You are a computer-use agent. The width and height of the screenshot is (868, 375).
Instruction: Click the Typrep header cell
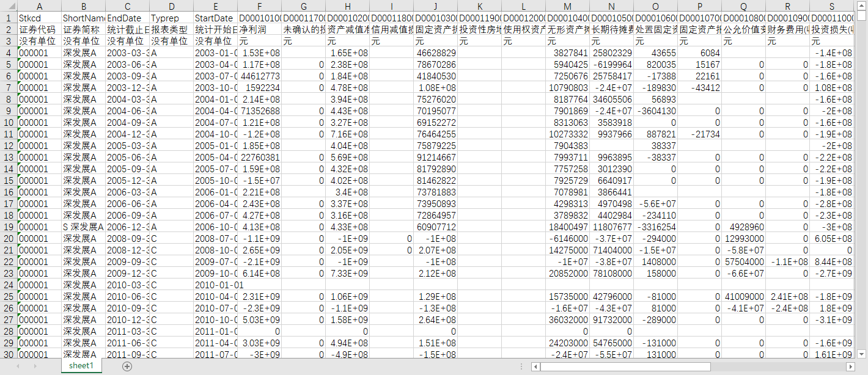171,18
